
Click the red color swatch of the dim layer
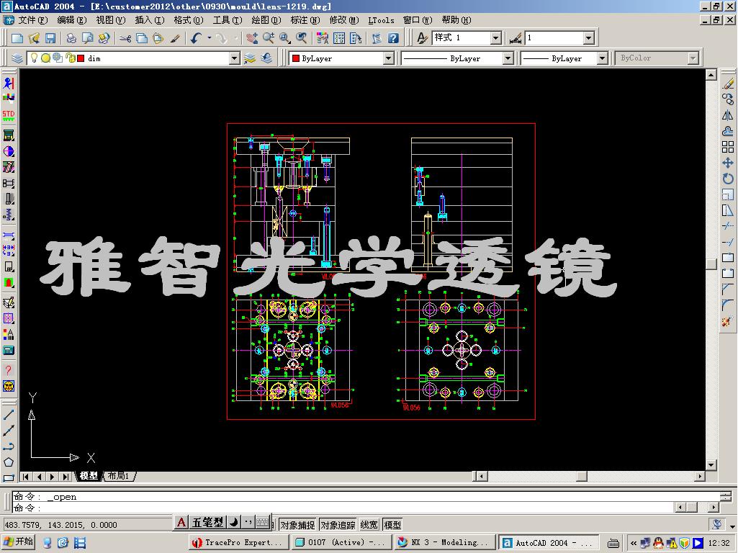pos(81,58)
